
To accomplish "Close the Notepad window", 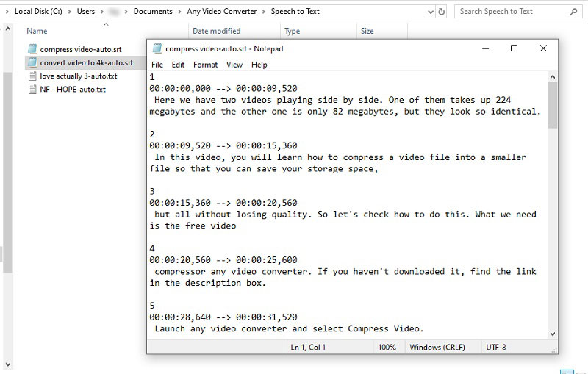I will coord(543,48).
